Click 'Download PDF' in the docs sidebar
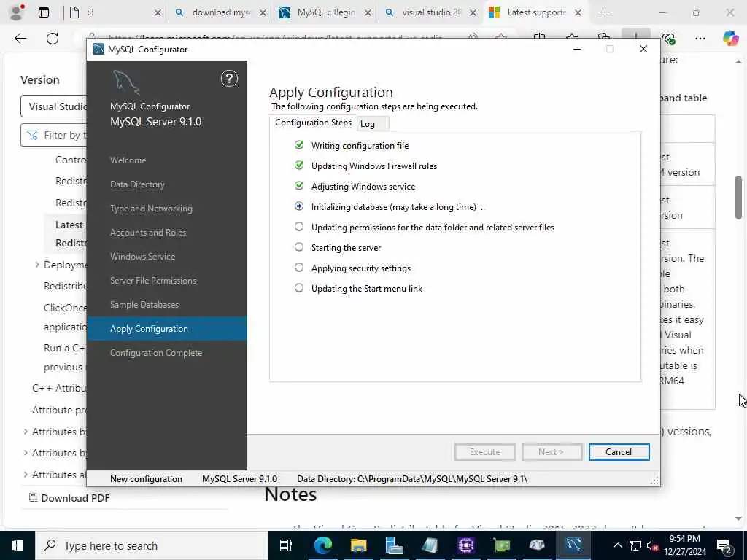The width and height of the screenshot is (747, 560). [75, 498]
